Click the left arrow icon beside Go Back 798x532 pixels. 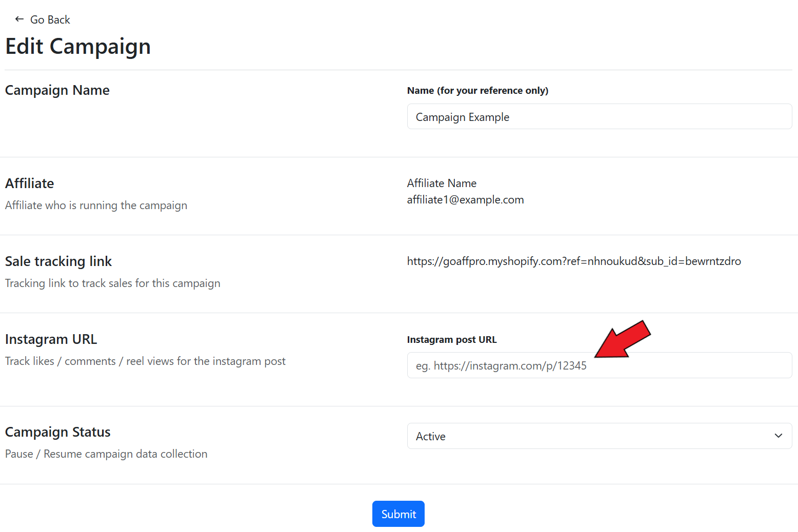tap(19, 19)
